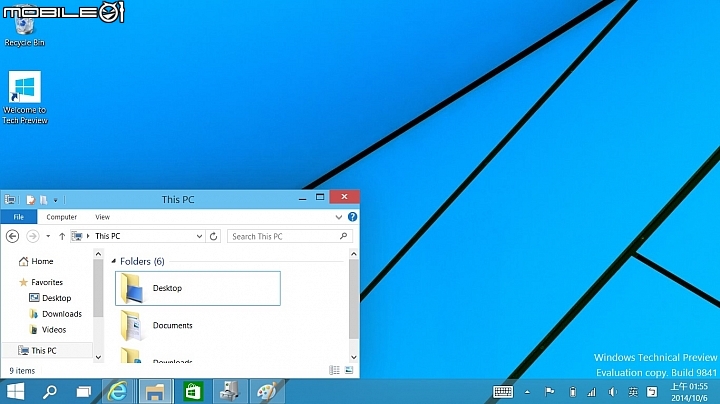Refresh the This PC view
The width and height of the screenshot is (720, 404).
coord(214,236)
